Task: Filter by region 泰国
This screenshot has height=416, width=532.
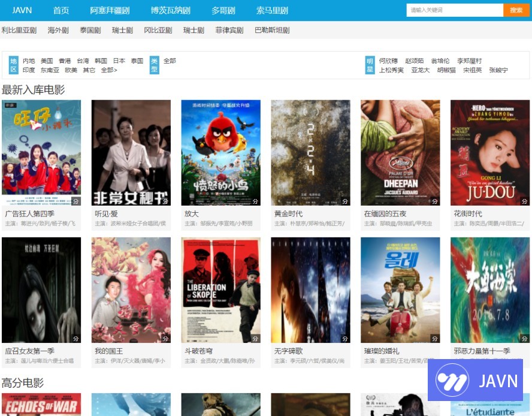Action: click(137, 61)
